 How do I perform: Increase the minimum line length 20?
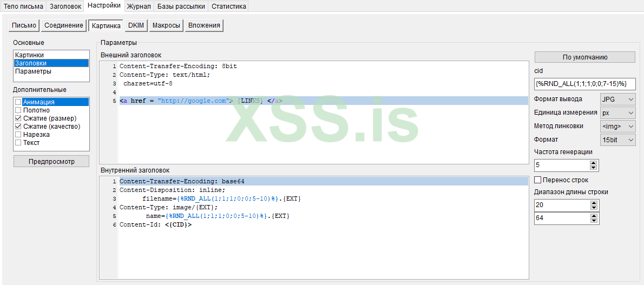pos(593,202)
